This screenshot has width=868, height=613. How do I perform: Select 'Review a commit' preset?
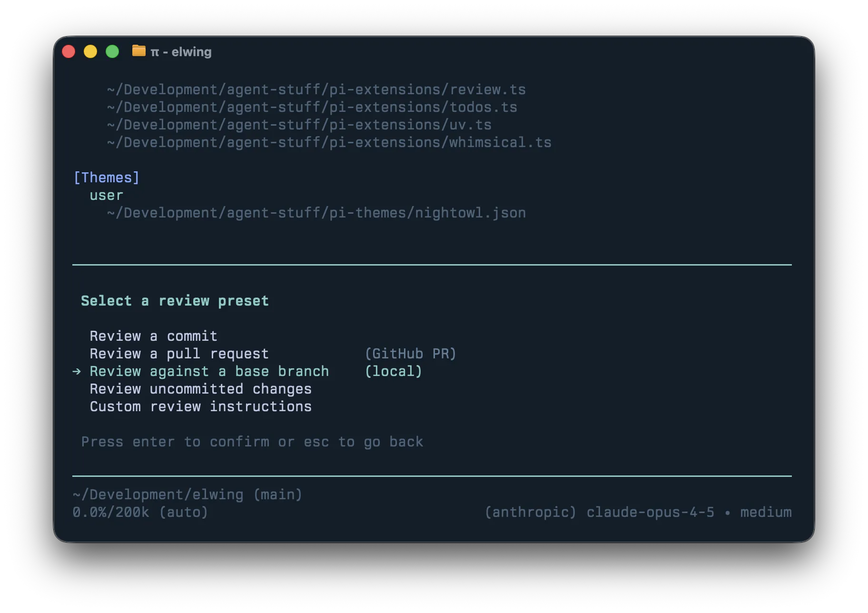[x=153, y=336]
